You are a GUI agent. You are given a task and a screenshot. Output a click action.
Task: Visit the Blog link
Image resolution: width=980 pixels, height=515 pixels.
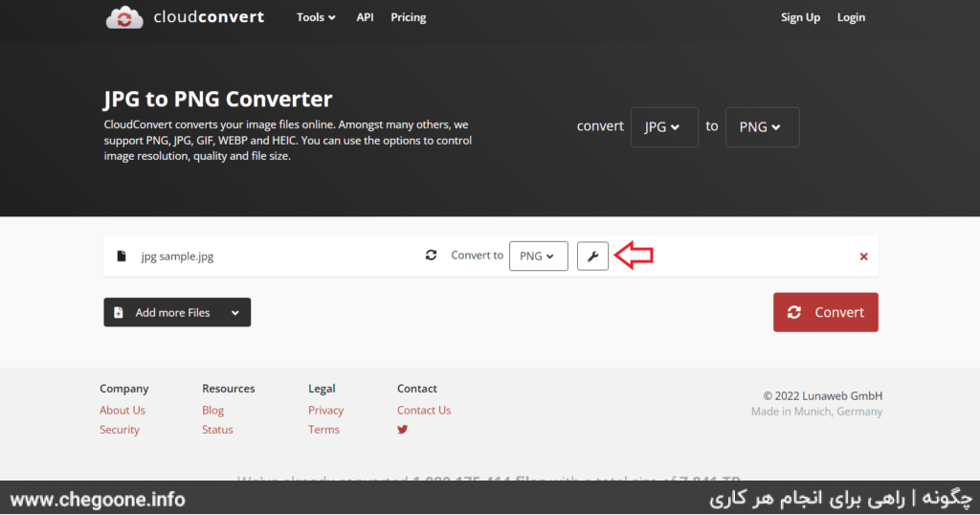(x=212, y=410)
